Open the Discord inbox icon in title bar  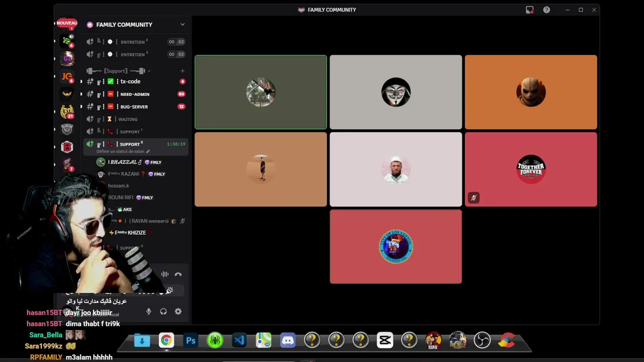(x=530, y=10)
